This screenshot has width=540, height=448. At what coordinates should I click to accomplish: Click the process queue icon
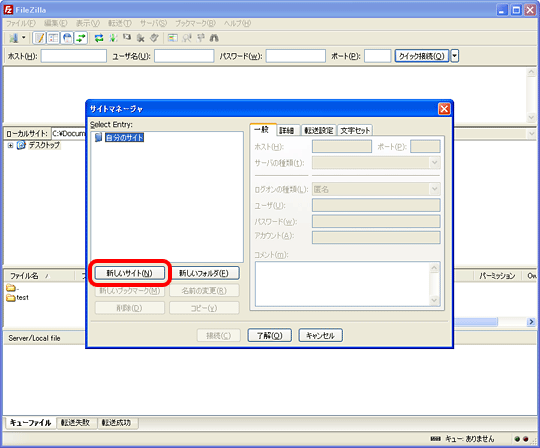pos(113,38)
